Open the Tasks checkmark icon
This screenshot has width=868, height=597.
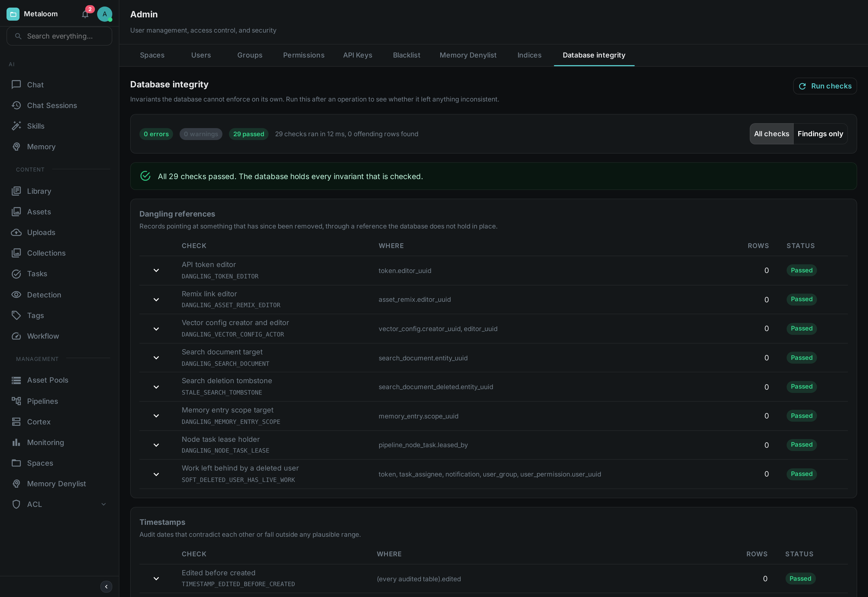click(x=16, y=274)
